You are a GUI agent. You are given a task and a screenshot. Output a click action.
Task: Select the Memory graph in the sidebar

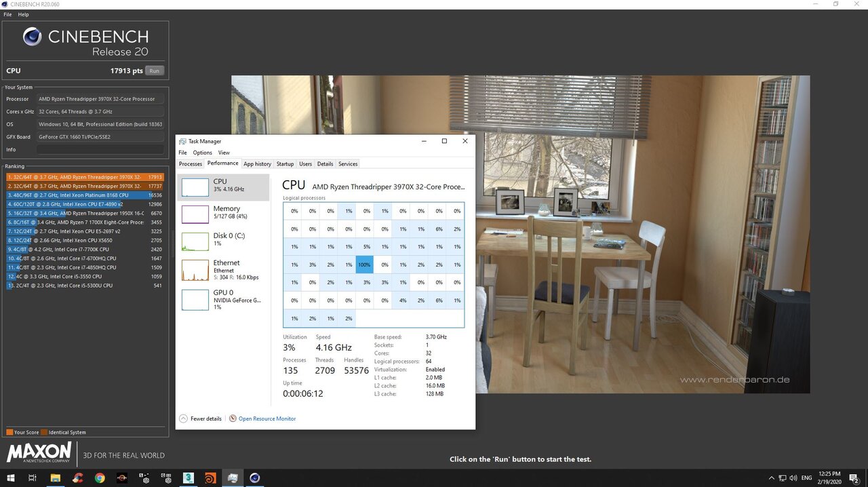[x=223, y=214]
